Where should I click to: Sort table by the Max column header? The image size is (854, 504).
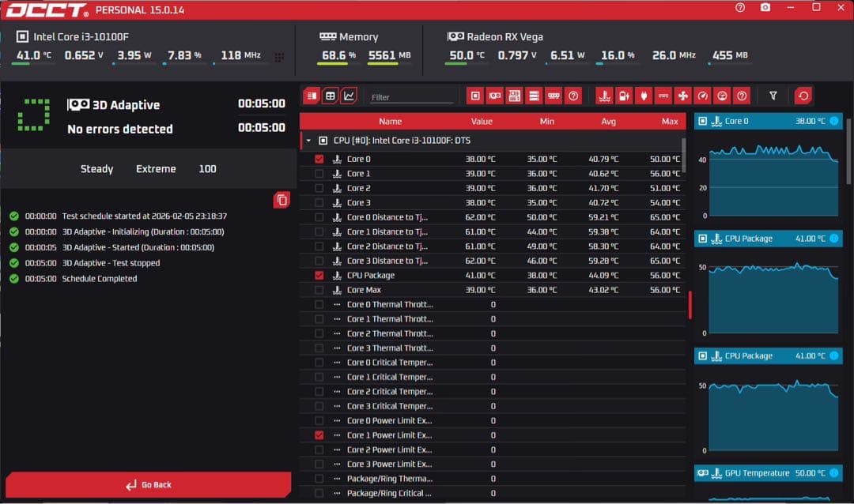[x=669, y=122]
